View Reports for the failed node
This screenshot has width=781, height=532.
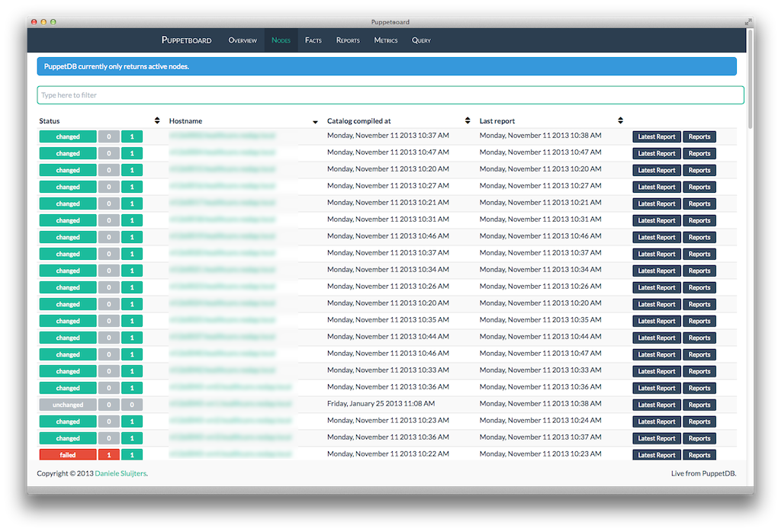(699, 455)
